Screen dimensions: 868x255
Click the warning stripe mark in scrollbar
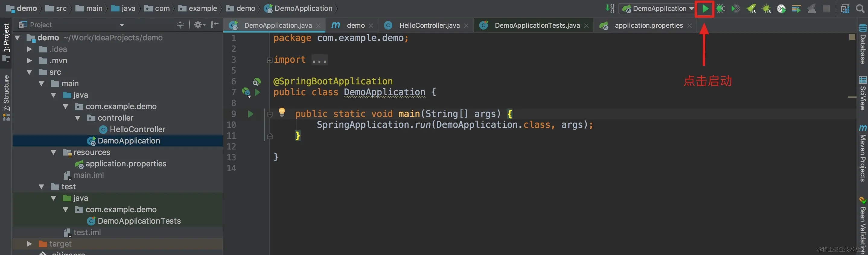pyautogui.click(x=852, y=97)
